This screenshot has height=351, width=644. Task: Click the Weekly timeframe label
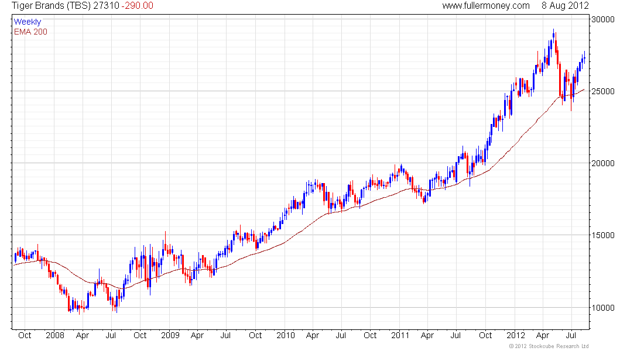pos(28,22)
